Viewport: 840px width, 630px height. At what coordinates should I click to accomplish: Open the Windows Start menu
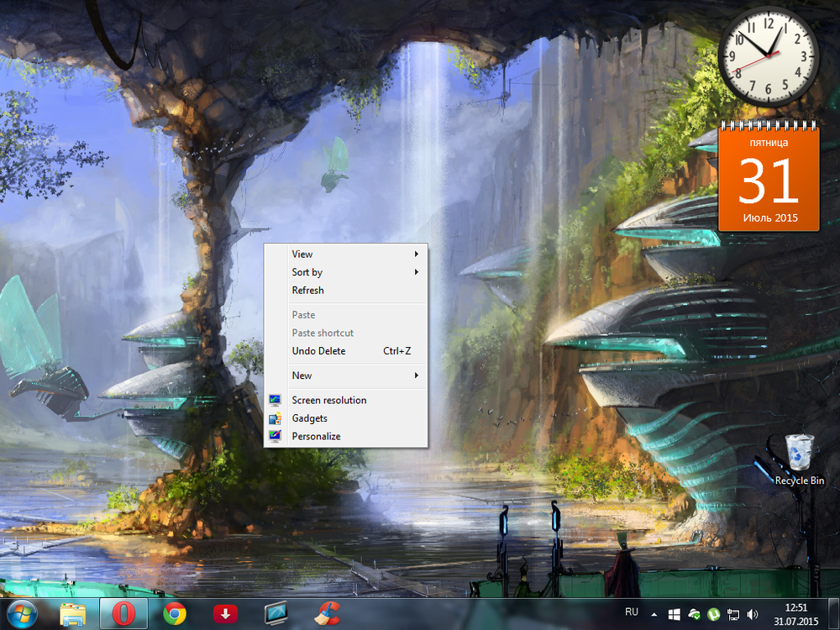(24, 614)
